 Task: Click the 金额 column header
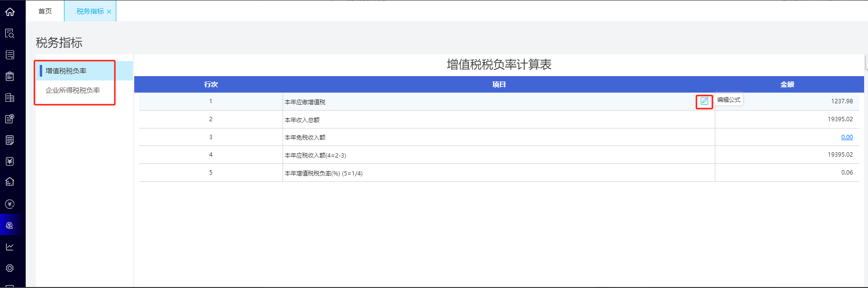(x=787, y=84)
